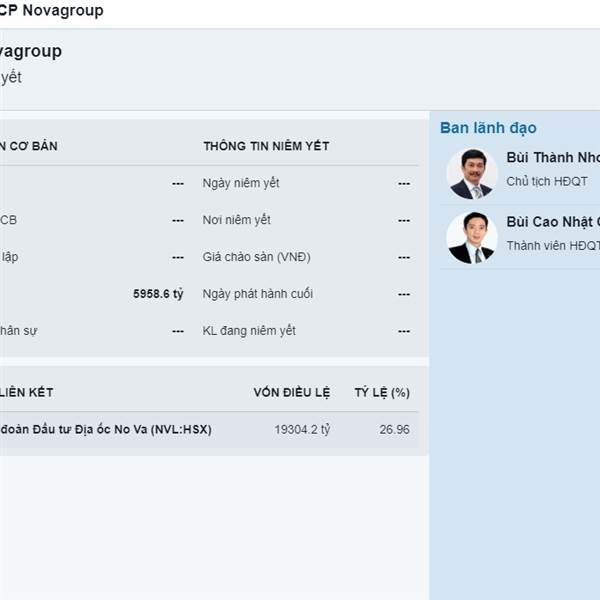The width and height of the screenshot is (600, 600).
Task: Click the dashes value beside KL đang niêm yết
Action: point(404,331)
